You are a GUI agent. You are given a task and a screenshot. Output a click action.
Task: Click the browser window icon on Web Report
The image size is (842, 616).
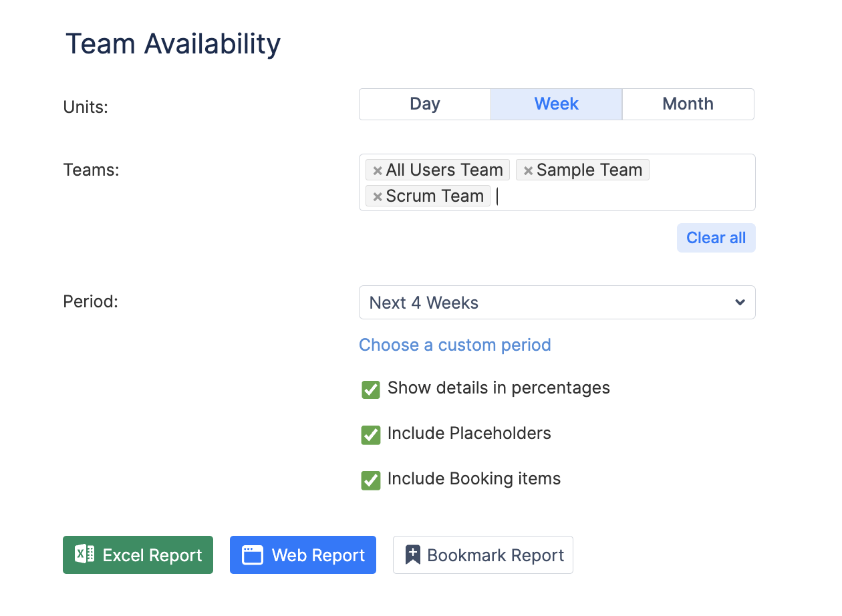(252, 555)
